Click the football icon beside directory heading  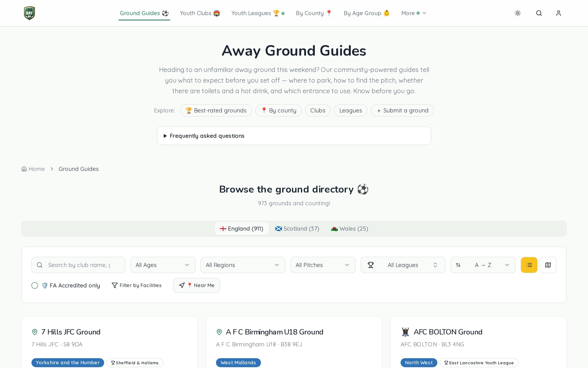363,189
